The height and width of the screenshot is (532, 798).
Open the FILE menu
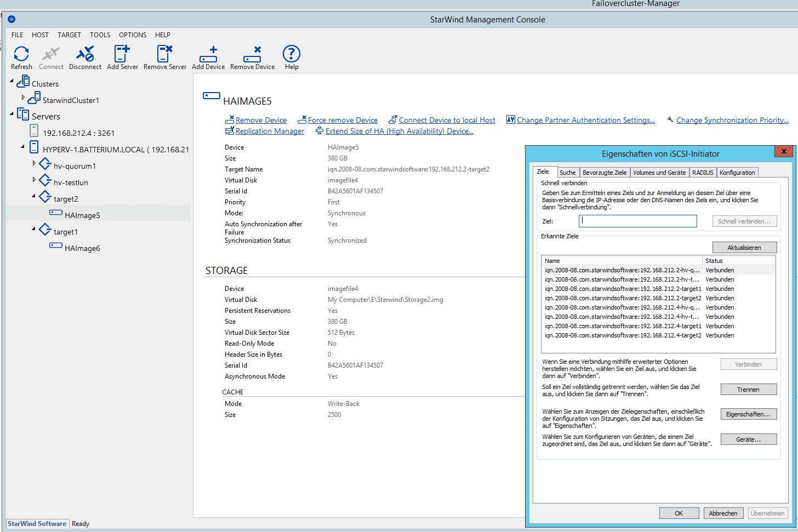[18, 35]
